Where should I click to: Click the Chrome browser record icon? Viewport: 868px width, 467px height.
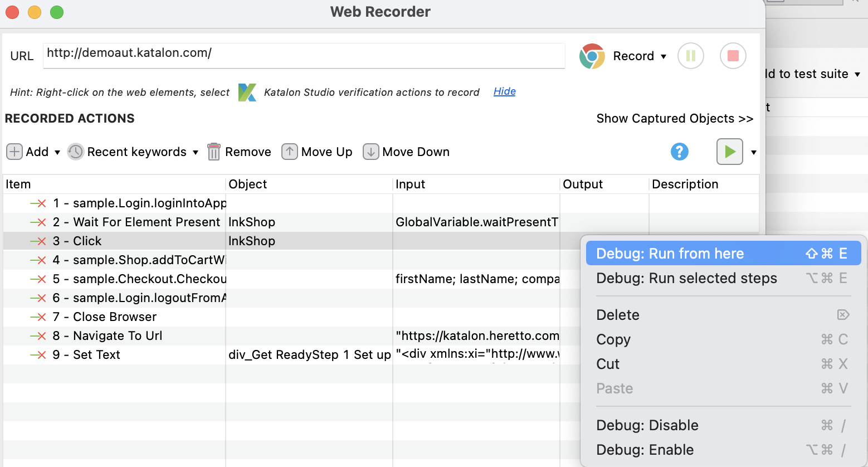pyautogui.click(x=592, y=56)
